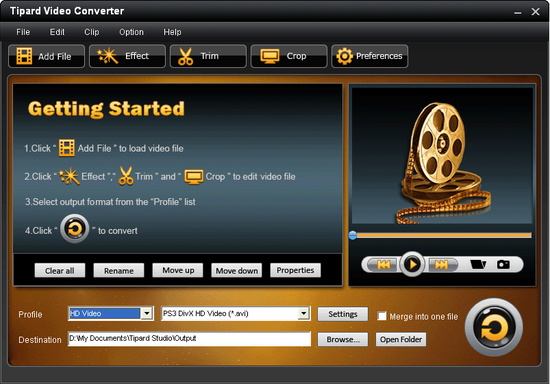
Task: Close the Tipard Video Converter window
Action: [x=536, y=12]
